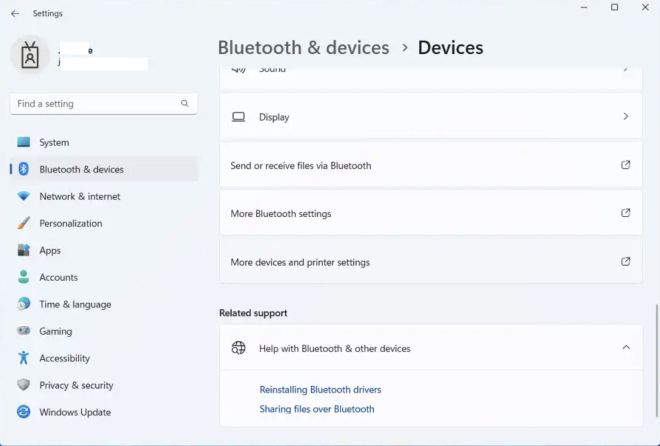Viewport: 660px width, 446px height.
Task: Open More devices and printer settings
Action: (431, 262)
